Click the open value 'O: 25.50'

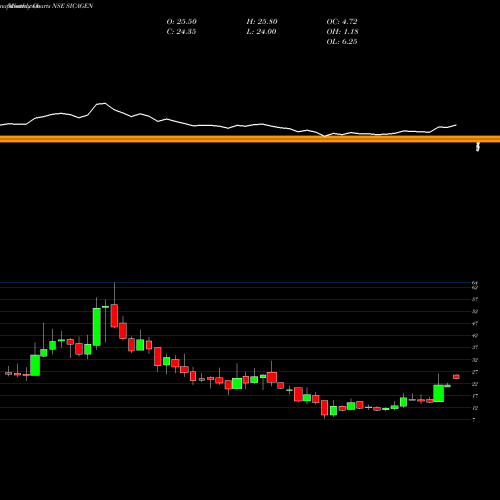(182, 22)
